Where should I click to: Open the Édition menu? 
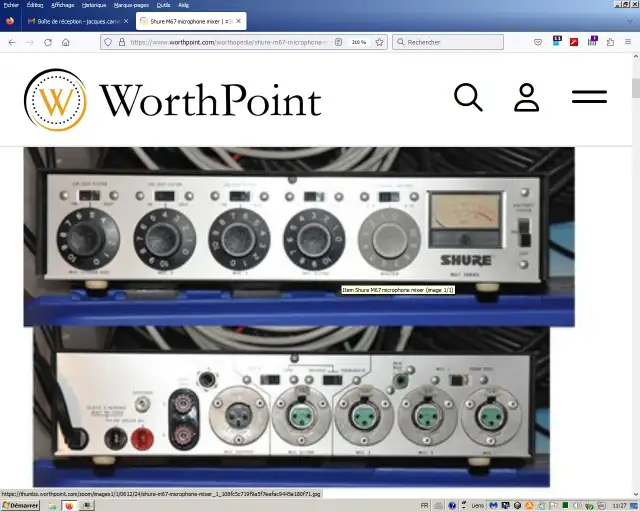35,5
